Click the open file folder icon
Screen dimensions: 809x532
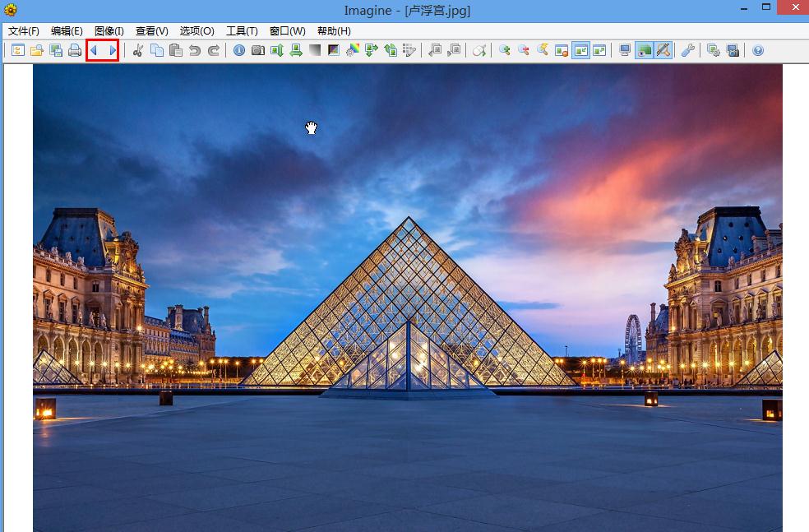(x=37, y=50)
